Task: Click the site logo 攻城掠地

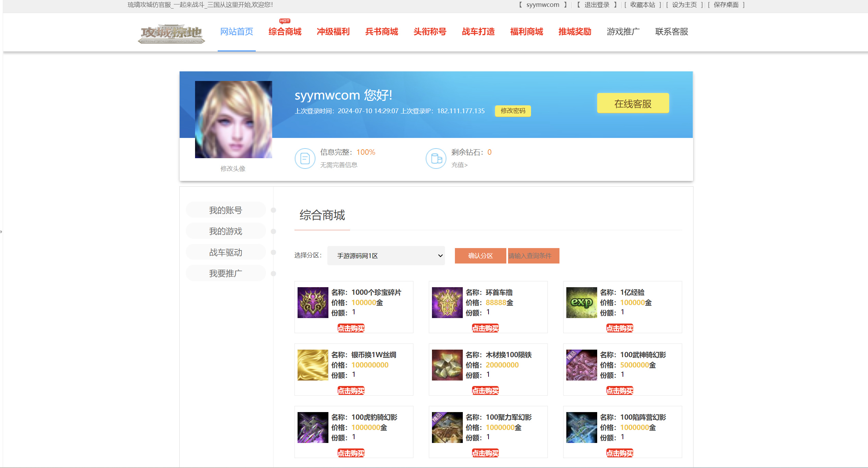Action: tap(171, 33)
